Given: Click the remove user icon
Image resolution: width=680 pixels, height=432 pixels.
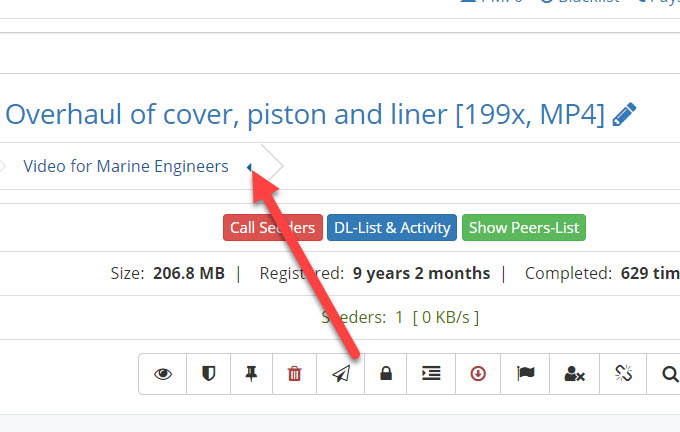Looking at the screenshot, I should (x=574, y=374).
